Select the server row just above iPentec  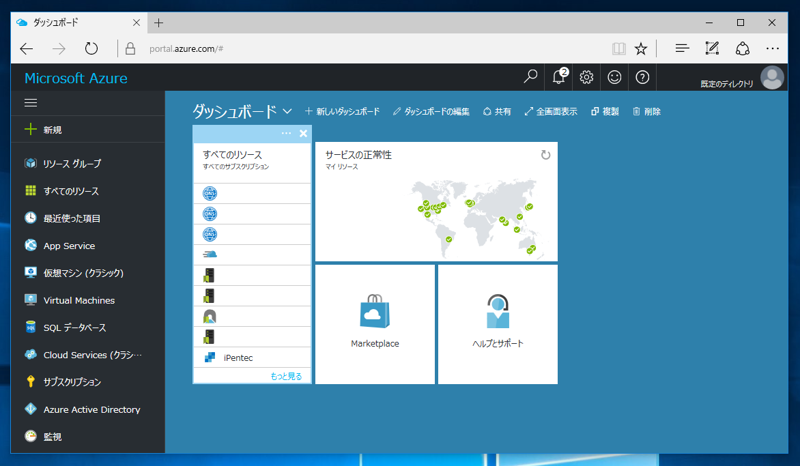252,337
